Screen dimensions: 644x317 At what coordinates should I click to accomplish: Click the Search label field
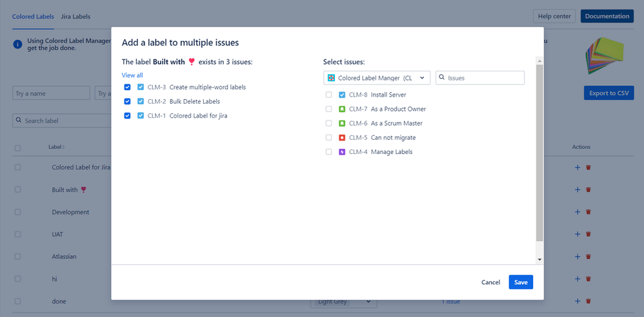[61, 121]
